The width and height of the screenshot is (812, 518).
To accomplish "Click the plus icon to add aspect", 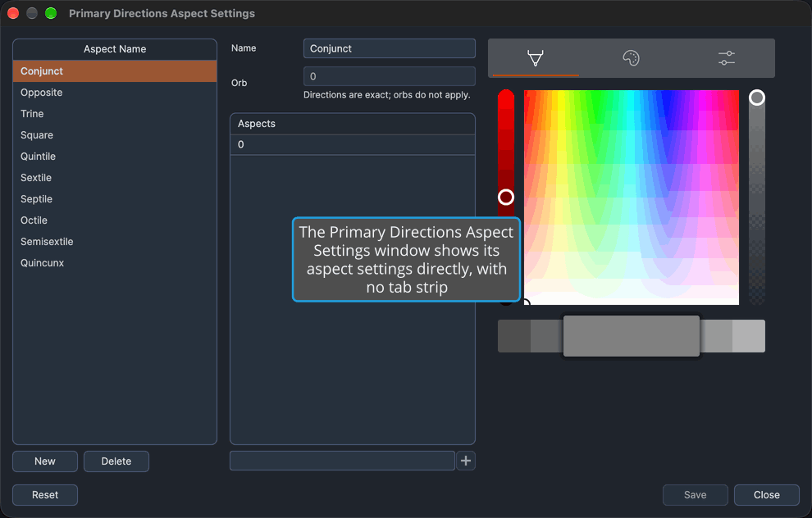I will pos(466,461).
